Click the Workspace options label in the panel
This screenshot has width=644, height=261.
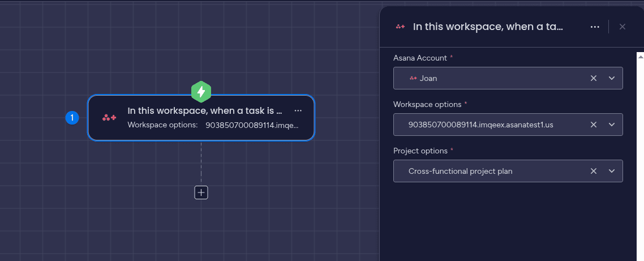tap(427, 104)
